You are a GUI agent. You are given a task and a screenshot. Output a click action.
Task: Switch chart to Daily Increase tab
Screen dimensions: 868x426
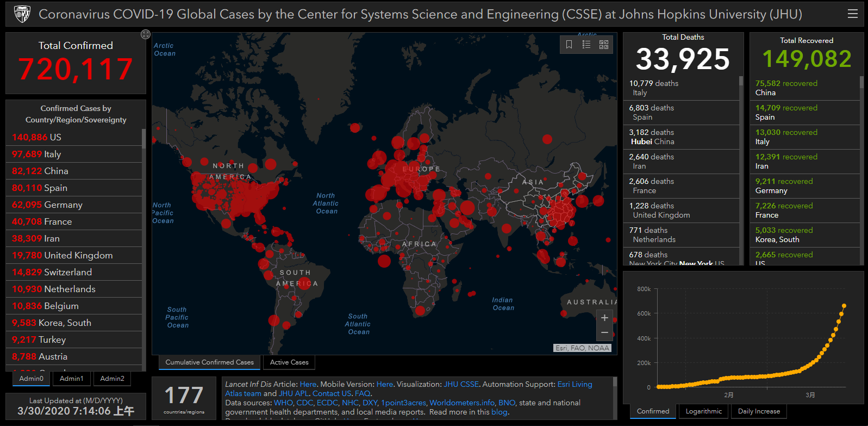759,411
